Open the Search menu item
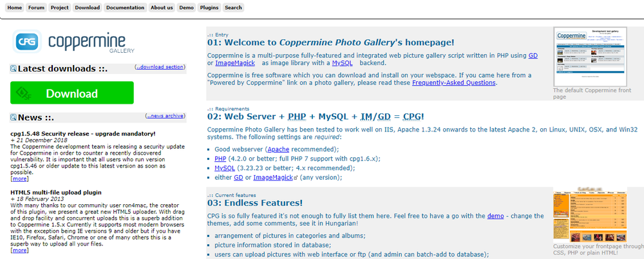 pos(233,7)
